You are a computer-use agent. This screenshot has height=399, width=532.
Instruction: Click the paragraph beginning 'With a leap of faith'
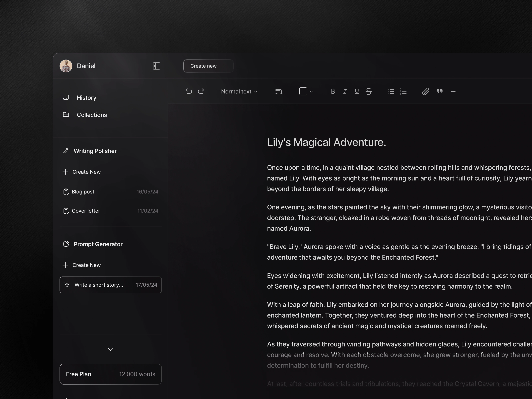click(399, 315)
